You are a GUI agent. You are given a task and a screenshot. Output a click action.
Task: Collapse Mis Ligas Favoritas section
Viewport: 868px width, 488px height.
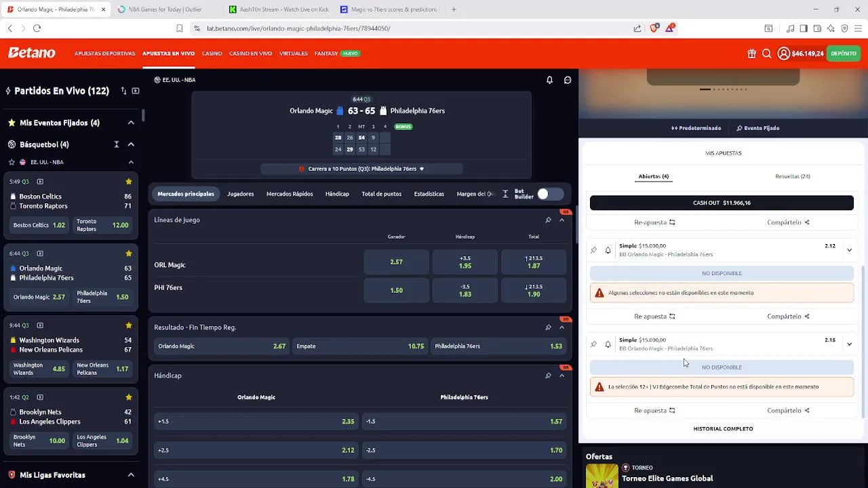[131, 475]
